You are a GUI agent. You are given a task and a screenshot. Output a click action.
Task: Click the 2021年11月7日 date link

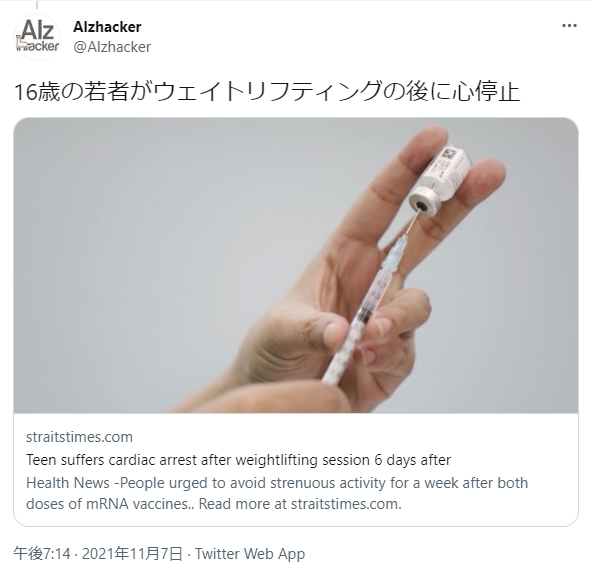point(132,554)
